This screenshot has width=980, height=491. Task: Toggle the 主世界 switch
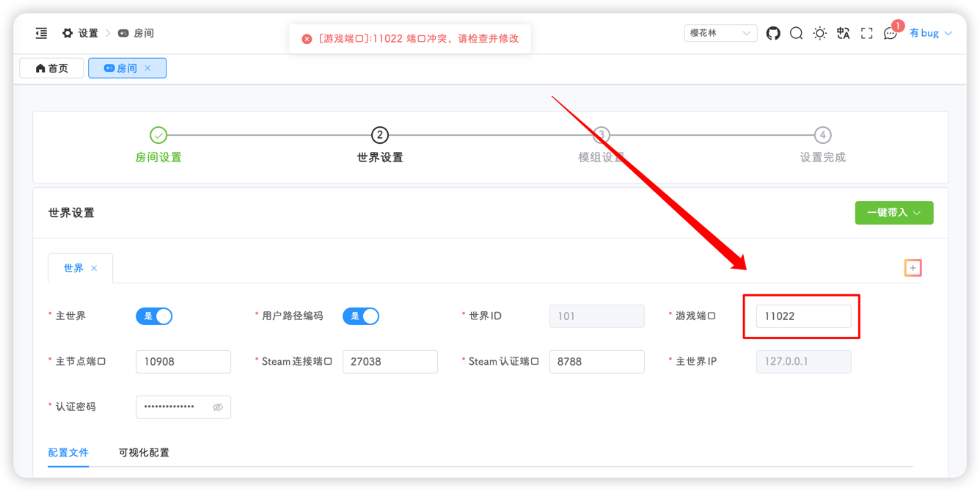pos(154,316)
